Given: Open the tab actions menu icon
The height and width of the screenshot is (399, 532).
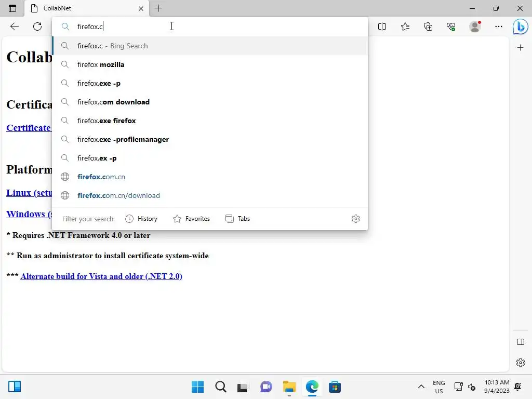Looking at the screenshot, I should 12,8.
